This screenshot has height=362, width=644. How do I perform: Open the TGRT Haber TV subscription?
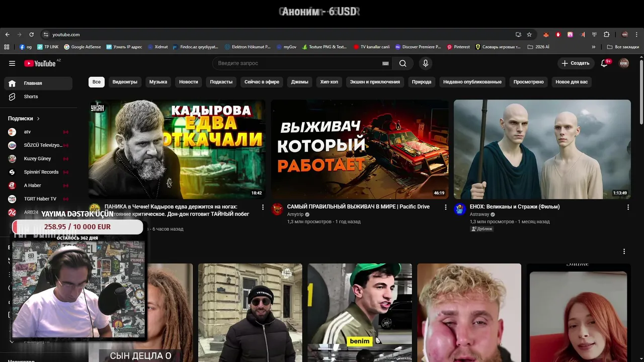pyautogui.click(x=38, y=199)
